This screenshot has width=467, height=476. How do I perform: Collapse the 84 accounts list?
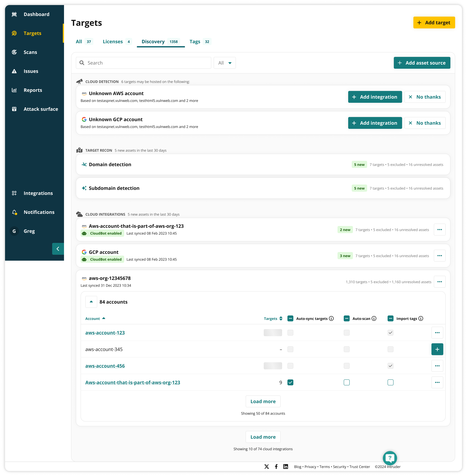[x=91, y=302]
